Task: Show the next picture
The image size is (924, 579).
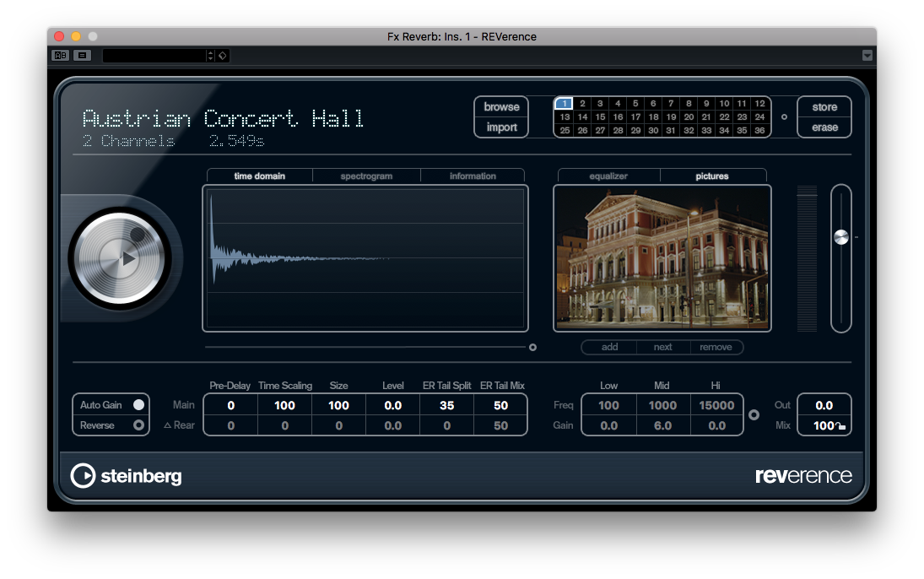Action: [x=663, y=347]
